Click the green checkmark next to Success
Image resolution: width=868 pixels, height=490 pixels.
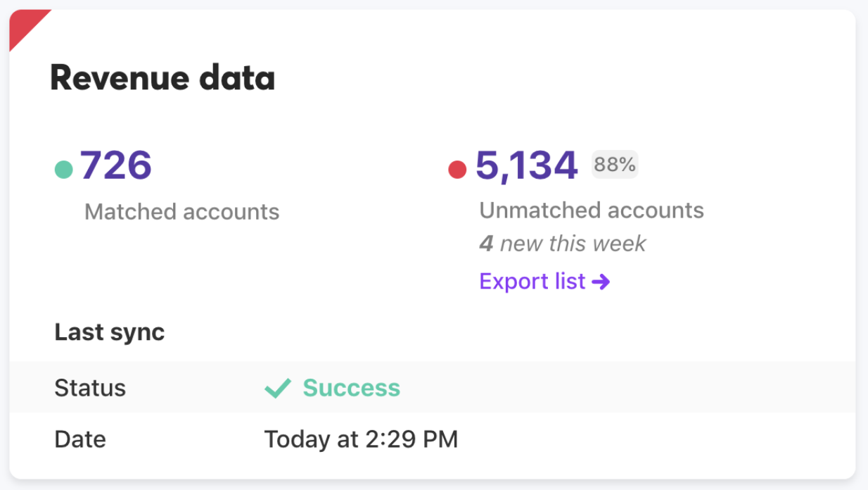(278, 387)
